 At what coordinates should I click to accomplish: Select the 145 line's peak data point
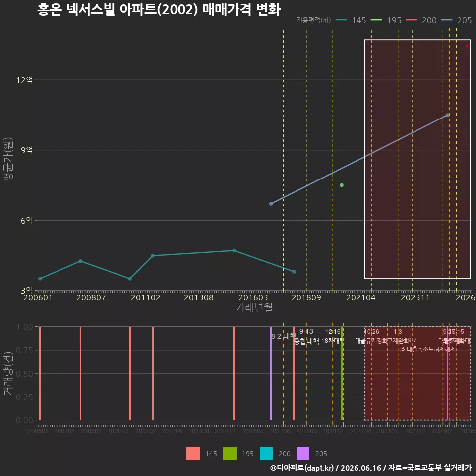click(234, 251)
